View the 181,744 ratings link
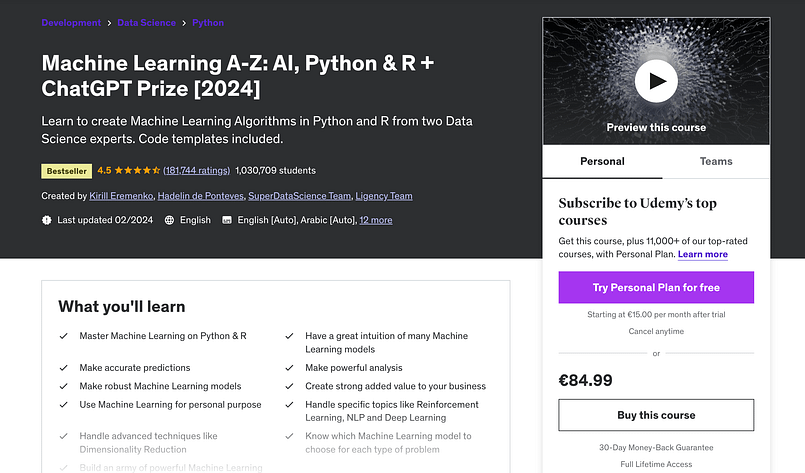Image resolution: width=805 pixels, height=473 pixels. click(x=196, y=171)
